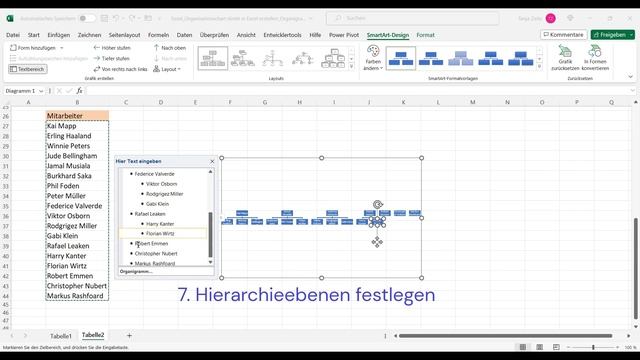Collapse the ribbon with the chevron
The width and height of the screenshot is (640, 360).
[630, 77]
